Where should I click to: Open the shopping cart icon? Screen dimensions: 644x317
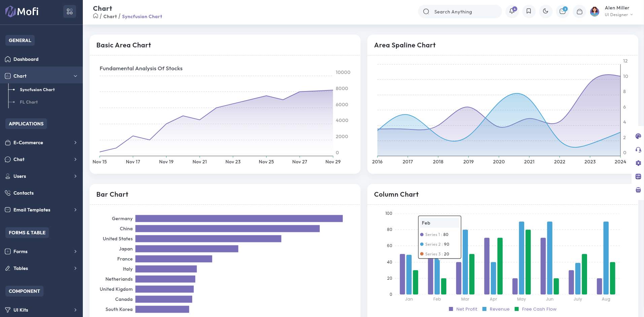579,11
